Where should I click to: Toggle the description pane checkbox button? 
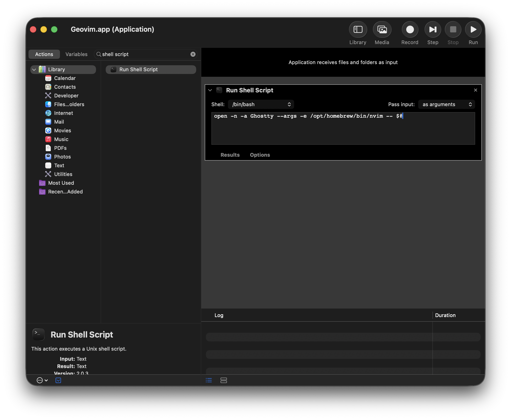[x=58, y=380]
